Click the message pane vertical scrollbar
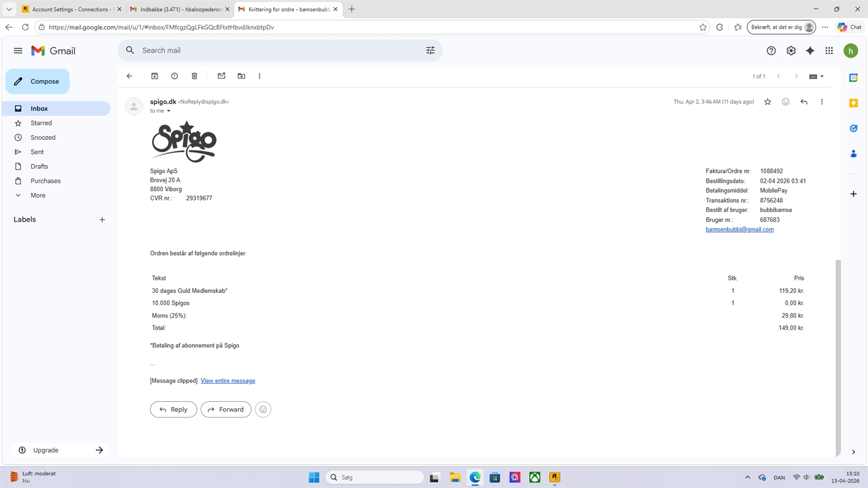 click(838, 352)
